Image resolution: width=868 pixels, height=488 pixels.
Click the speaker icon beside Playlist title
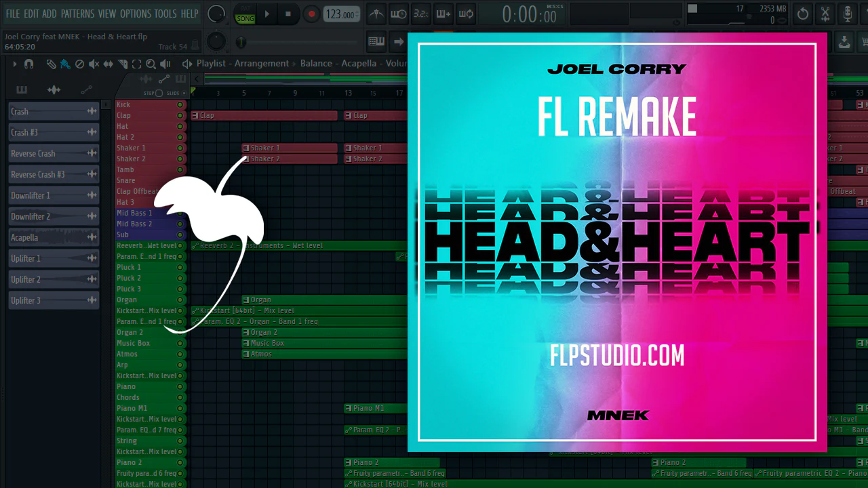click(x=187, y=64)
